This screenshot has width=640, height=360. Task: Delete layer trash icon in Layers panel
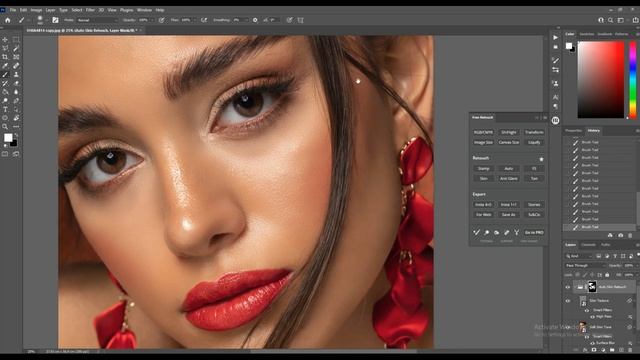631,350
